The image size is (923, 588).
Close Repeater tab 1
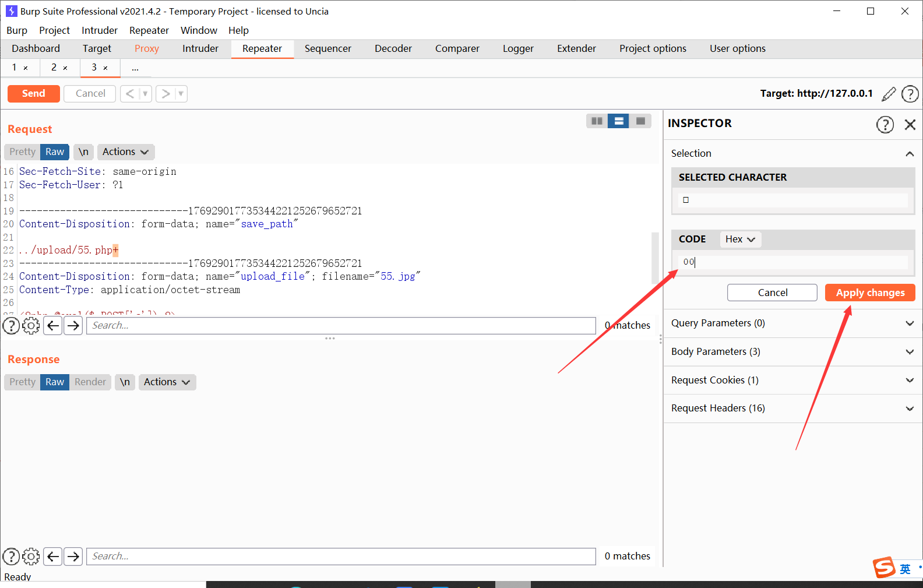coord(26,68)
